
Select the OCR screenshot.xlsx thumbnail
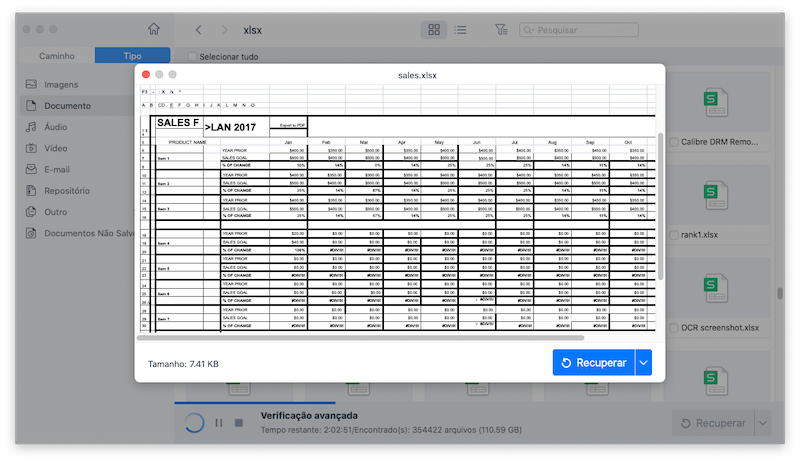pyautogui.click(x=716, y=289)
